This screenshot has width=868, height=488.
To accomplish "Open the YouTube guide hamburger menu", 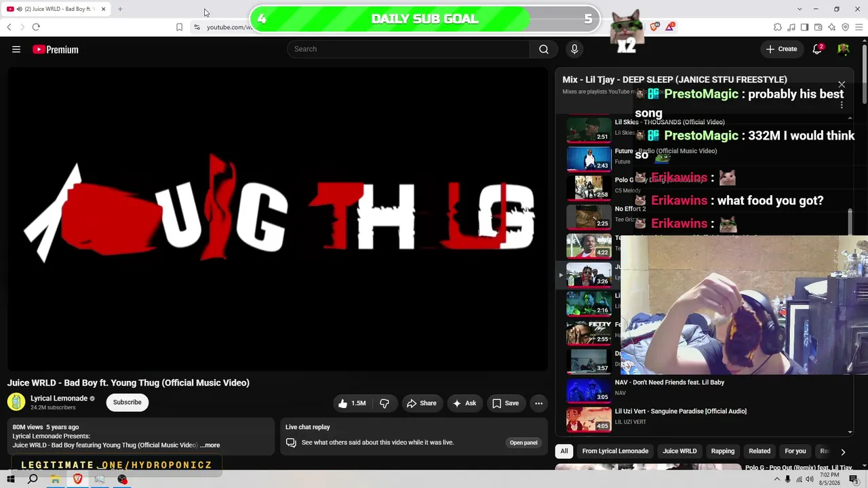I will [x=16, y=49].
